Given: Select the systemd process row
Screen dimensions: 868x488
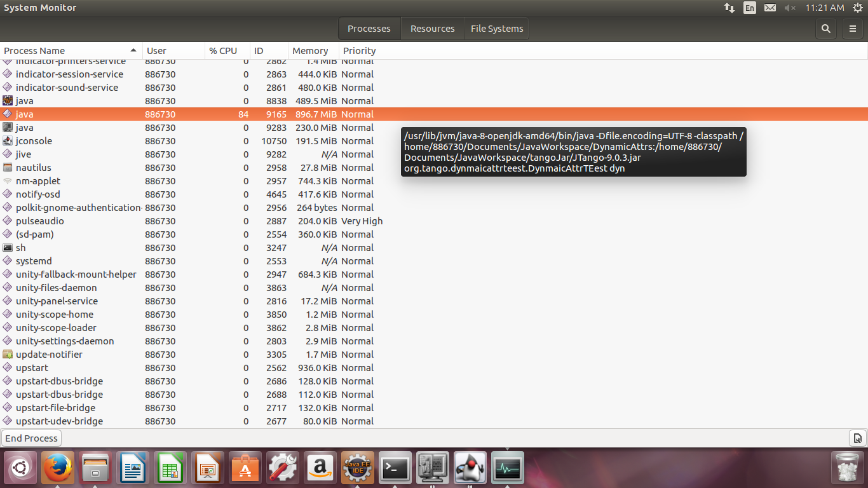Looking at the screenshot, I should point(434,261).
